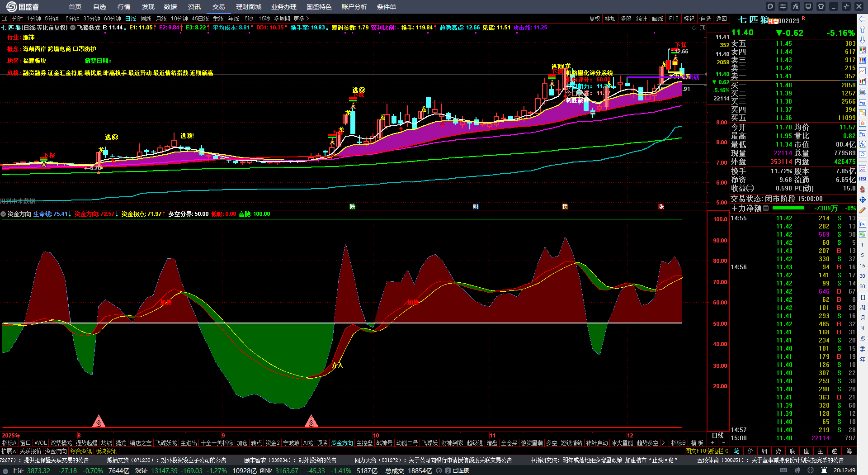Click the down arrow in right sidebar
Viewport: 868px width, 475px height.
point(863,40)
